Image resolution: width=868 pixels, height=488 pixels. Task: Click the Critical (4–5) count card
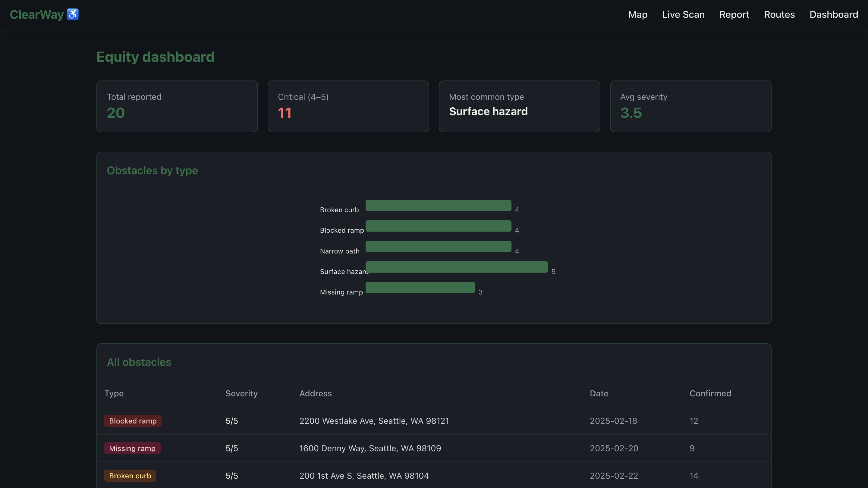pyautogui.click(x=348, y=106)
